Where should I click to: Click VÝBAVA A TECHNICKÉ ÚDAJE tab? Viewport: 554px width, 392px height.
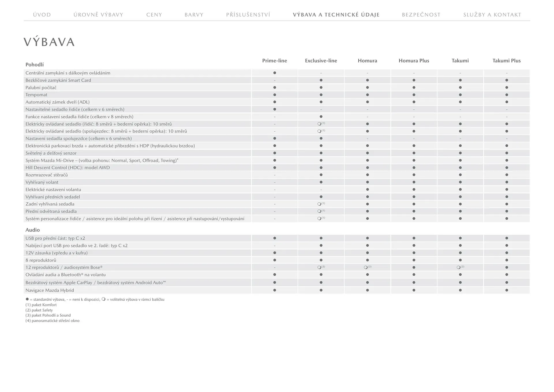point(336,15)
